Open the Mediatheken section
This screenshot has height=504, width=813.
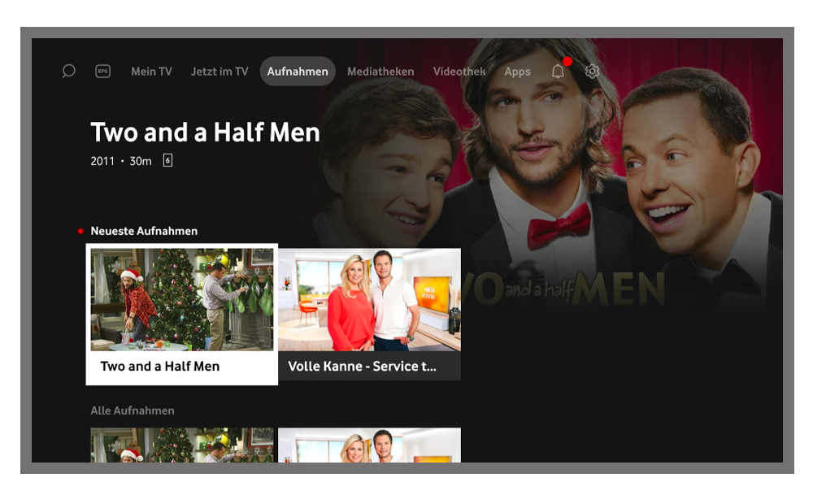tap(380, 72)
